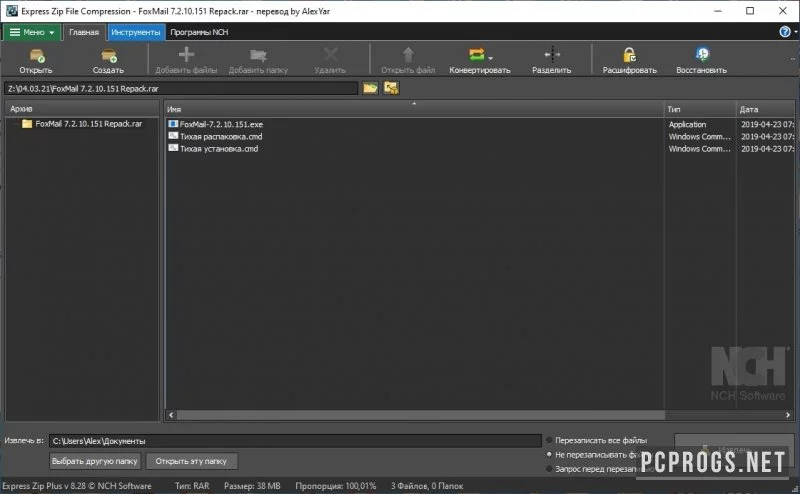This screenshot has width=800, height=494.
Task: Click the Открыть файл arrow icon
Action: [x=408, y=55]
